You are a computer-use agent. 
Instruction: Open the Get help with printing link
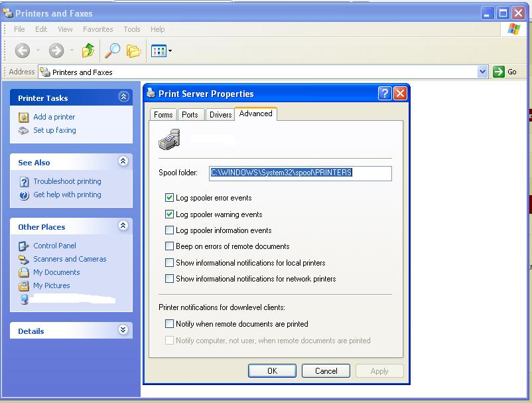[67, 195]
